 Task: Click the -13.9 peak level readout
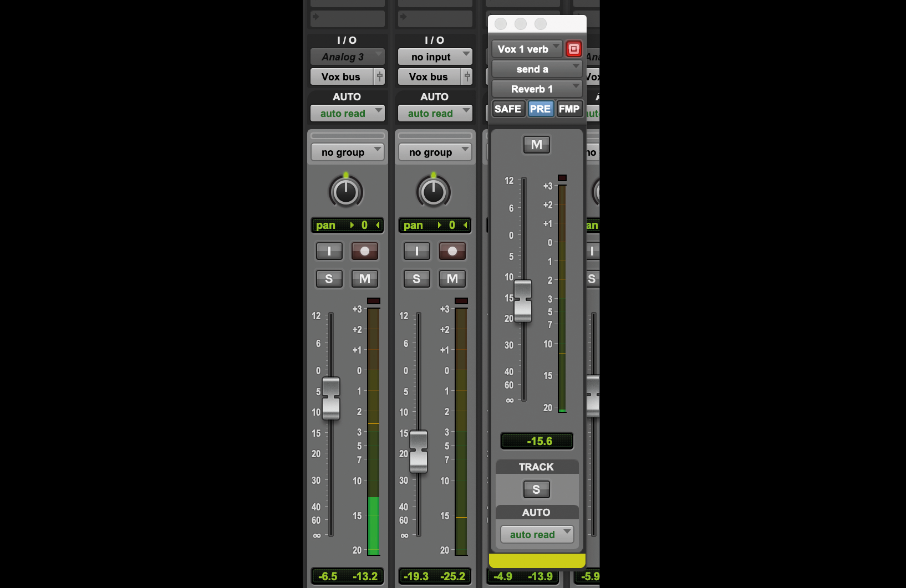tap(540, 576)
